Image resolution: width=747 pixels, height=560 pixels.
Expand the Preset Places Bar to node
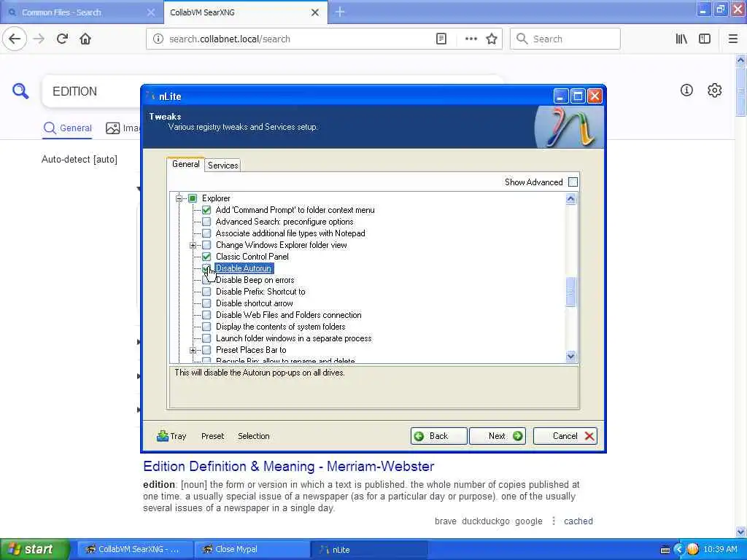[x=193, y=350]
